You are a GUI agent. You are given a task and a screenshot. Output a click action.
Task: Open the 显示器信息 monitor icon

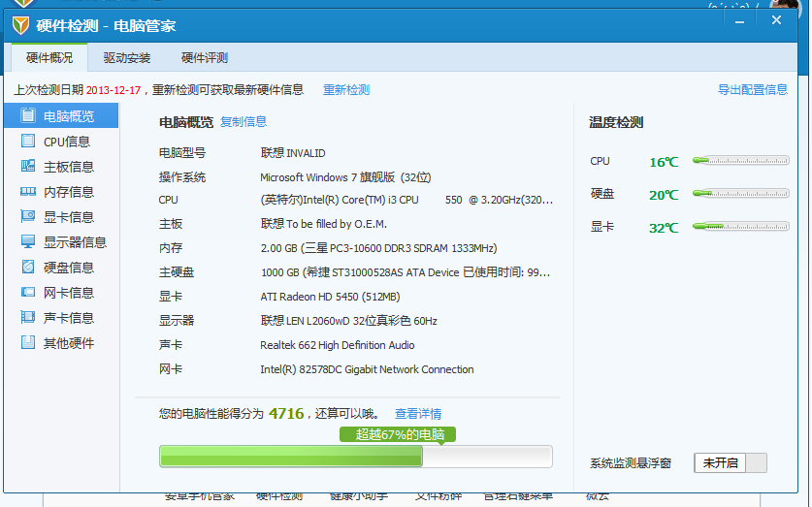coord(28,241)
